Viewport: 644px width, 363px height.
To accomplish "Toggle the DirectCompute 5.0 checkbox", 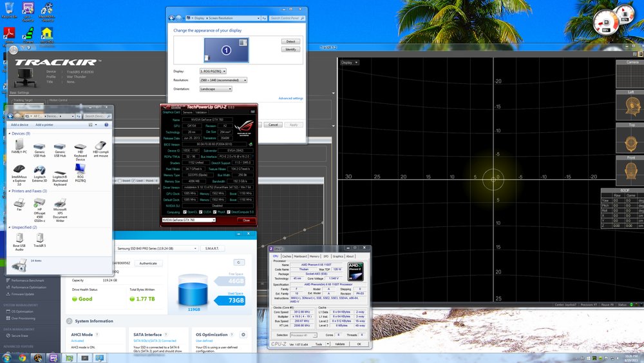I will [x=229, y=212].
